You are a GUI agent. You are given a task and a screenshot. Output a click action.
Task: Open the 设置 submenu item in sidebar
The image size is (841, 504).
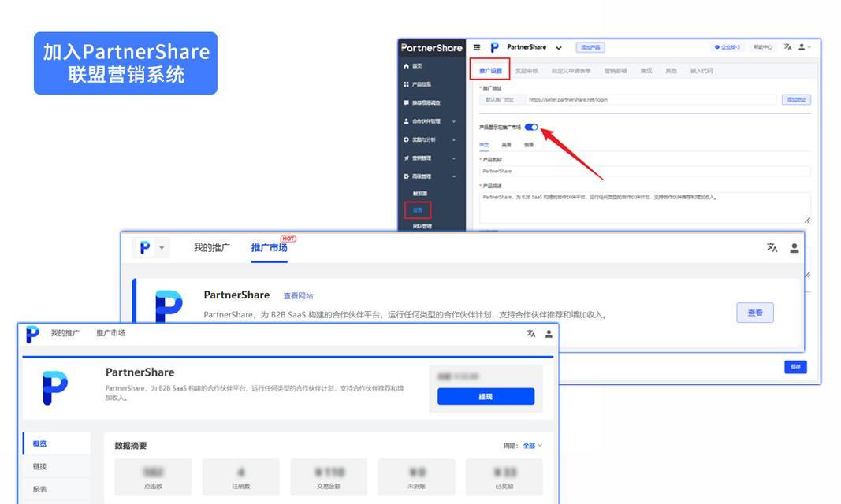tap(418, 210)
